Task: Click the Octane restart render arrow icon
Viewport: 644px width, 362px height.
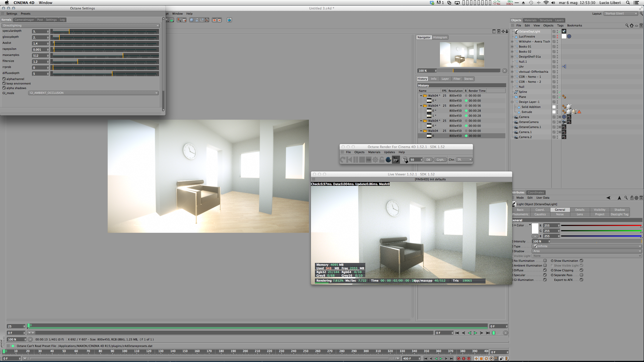Action: coord(343,160)
